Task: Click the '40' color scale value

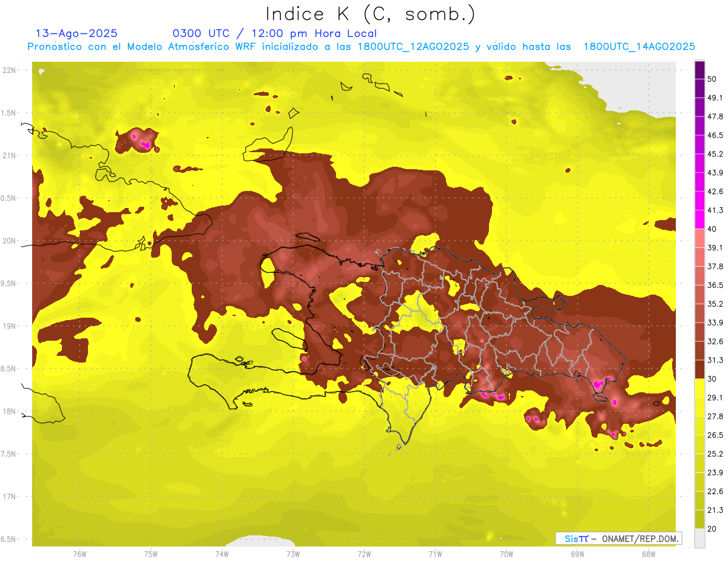Action: [x=712, y=229]
